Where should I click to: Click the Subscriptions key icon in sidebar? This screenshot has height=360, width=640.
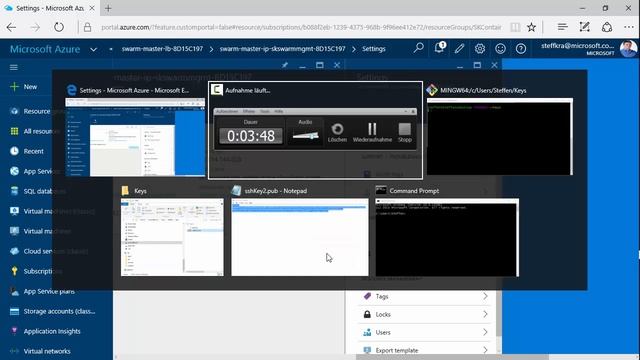[x=14, y=271]
